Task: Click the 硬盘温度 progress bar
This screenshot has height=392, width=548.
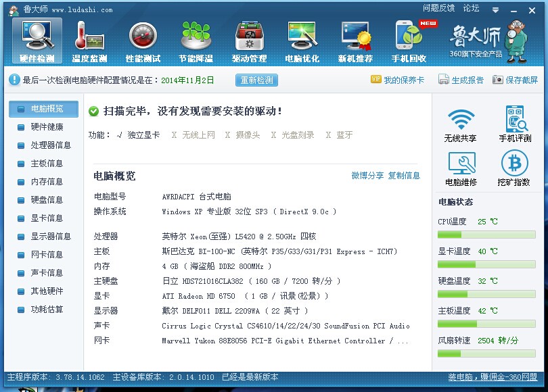Action: click(486, 294)
